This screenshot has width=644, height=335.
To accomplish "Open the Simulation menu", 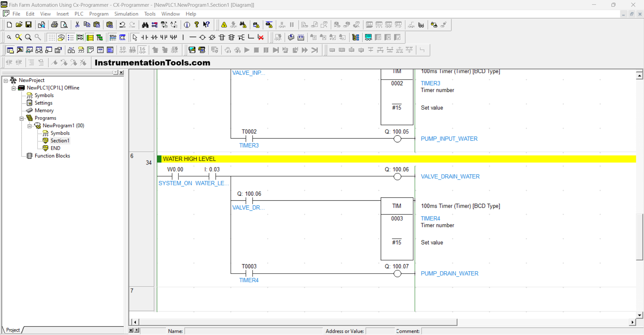I will pos(126,14).
